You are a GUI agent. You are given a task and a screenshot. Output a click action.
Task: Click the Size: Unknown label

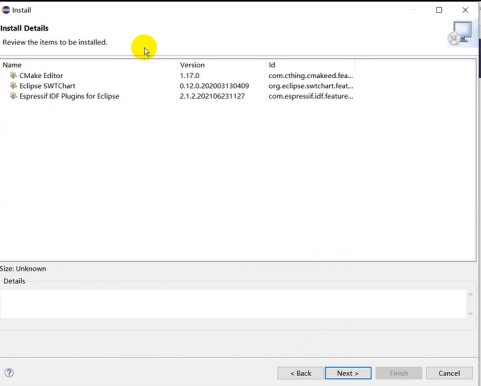(x=23, y=268)
